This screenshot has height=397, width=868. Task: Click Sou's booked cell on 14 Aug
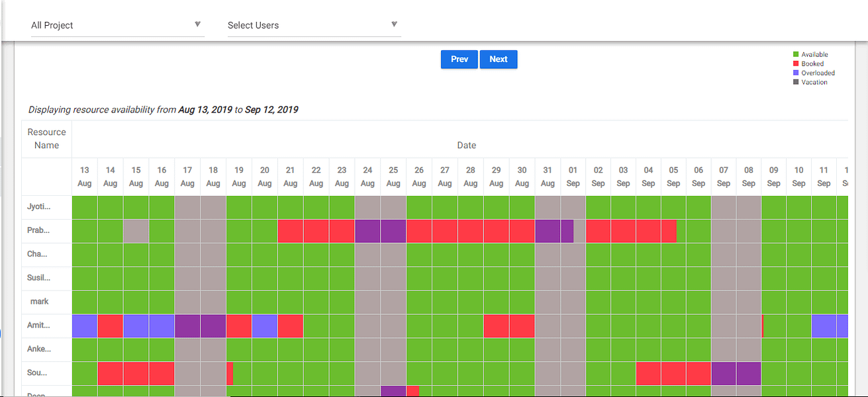coord(111,374)
